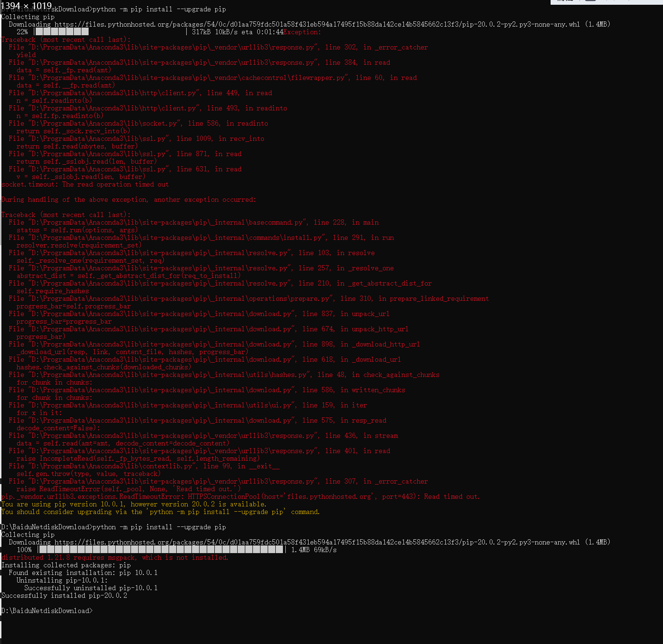Select 'abstract_dist = self._get_abstract_dist_for' line
The image size is (663, 644).
coord(128,276)
